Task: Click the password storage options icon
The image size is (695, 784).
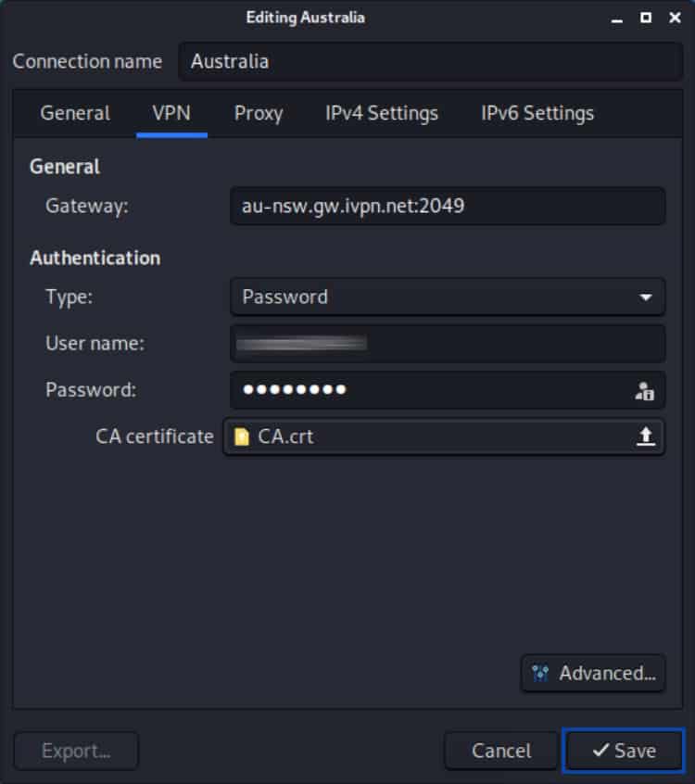Action: pyautogui.click(x=645, y=391)
